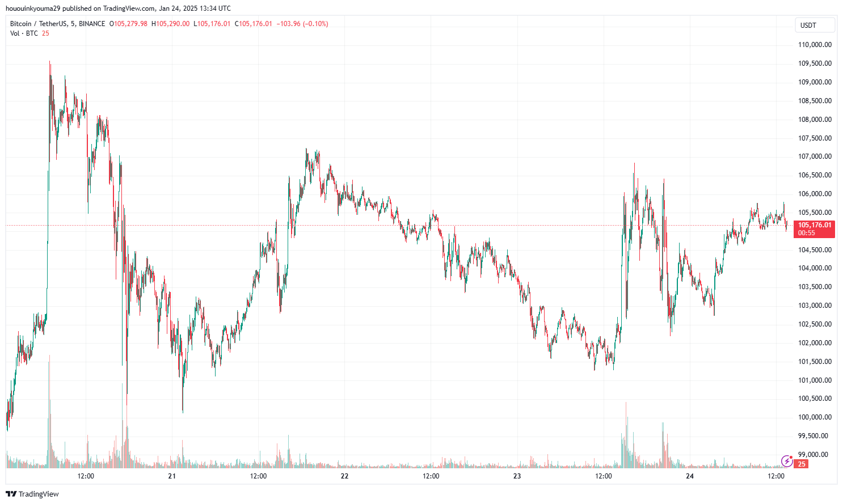Click the published by hououinkyouma29 header text

click(118, 9)
